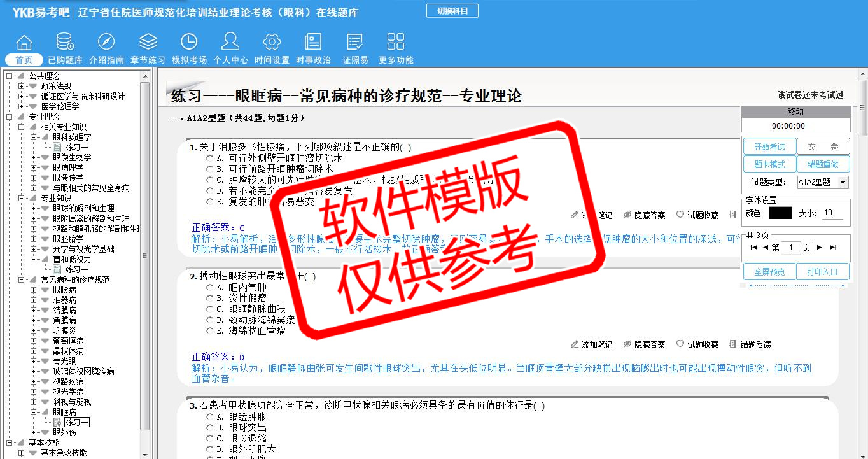The height and width of the screenshot is (459, 868).
Task: Click the black font color swatch
Action: click(780, 213)
